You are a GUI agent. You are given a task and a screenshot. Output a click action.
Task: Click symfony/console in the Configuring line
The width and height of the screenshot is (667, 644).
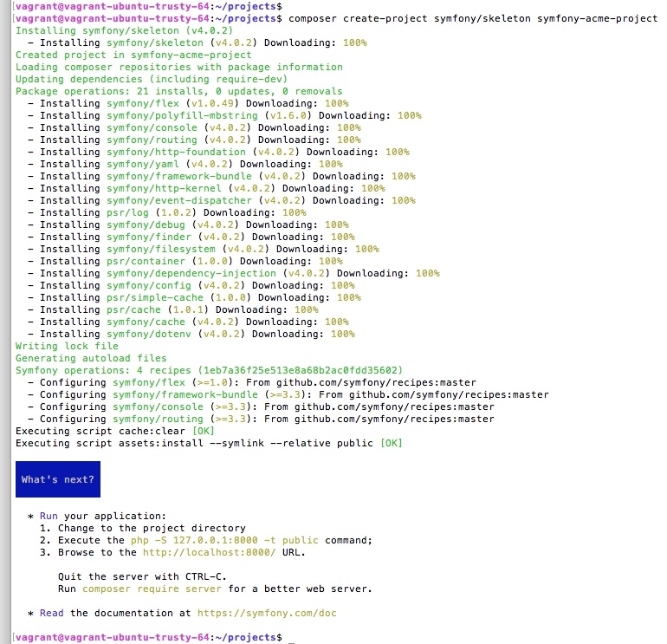click(x=158, y=407)
